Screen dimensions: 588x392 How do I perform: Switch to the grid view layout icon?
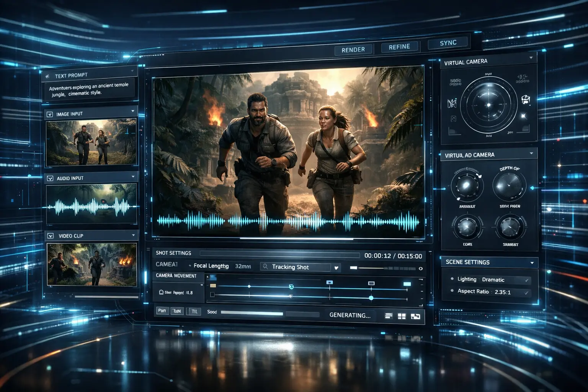click(402, 316)
